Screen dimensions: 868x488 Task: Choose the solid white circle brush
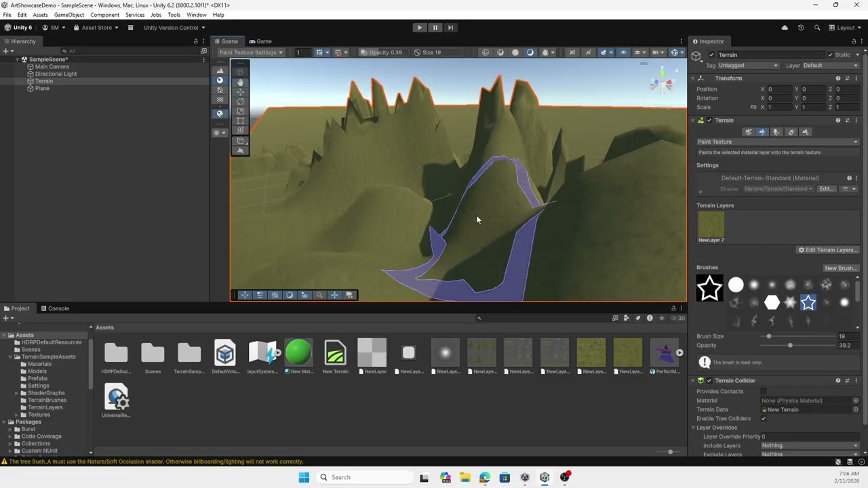coord(736,285)
